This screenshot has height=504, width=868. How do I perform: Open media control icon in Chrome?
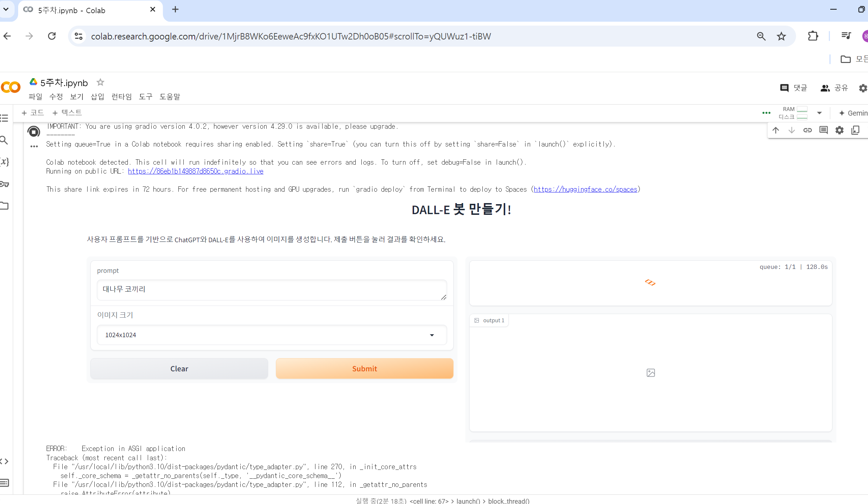pos(846,36)
